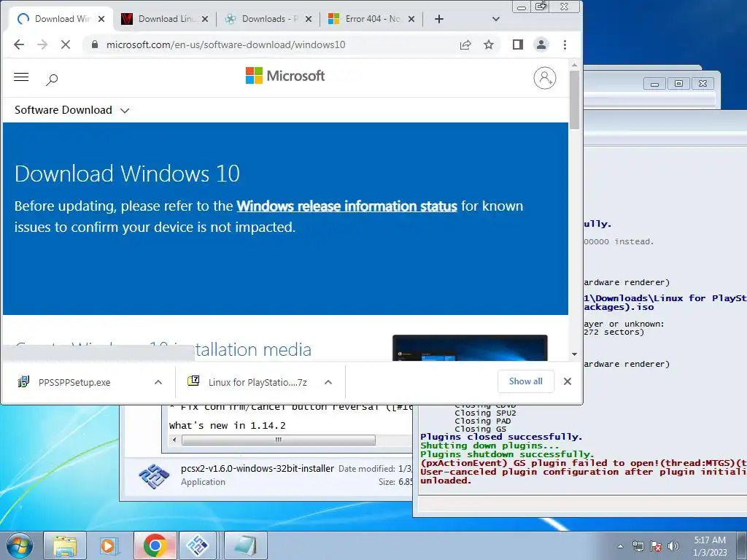
Task: Sign in with the Microsoft account icon
Action: coord(544,77)
